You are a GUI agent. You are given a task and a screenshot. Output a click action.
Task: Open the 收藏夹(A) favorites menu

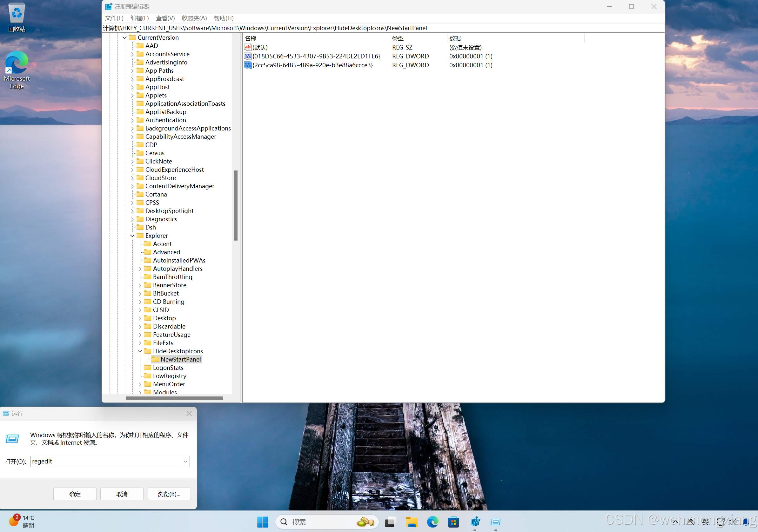(x=194, y=18)
